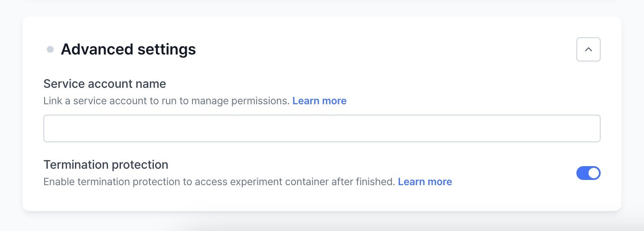
Task: Click the word 'settings' in the section title
Action: [x=166, y=49]
